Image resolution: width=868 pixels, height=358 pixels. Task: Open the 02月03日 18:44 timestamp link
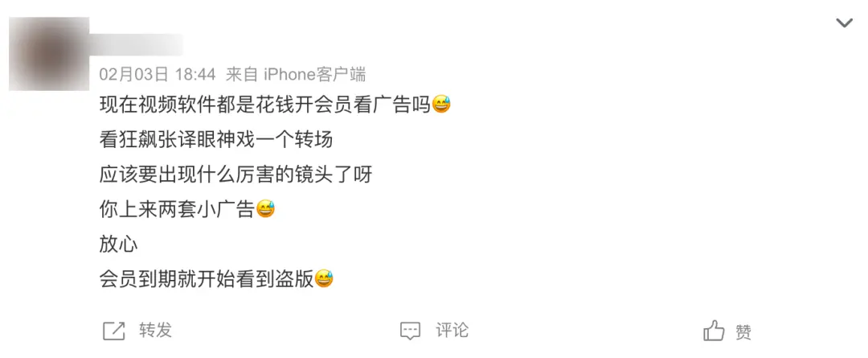click(x=158, y=74)
